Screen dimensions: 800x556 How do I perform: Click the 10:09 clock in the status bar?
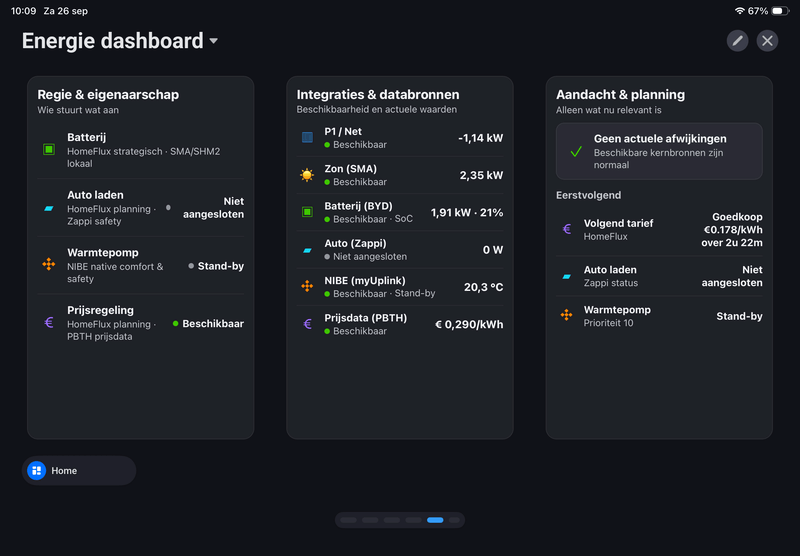(x=23, y=11)
